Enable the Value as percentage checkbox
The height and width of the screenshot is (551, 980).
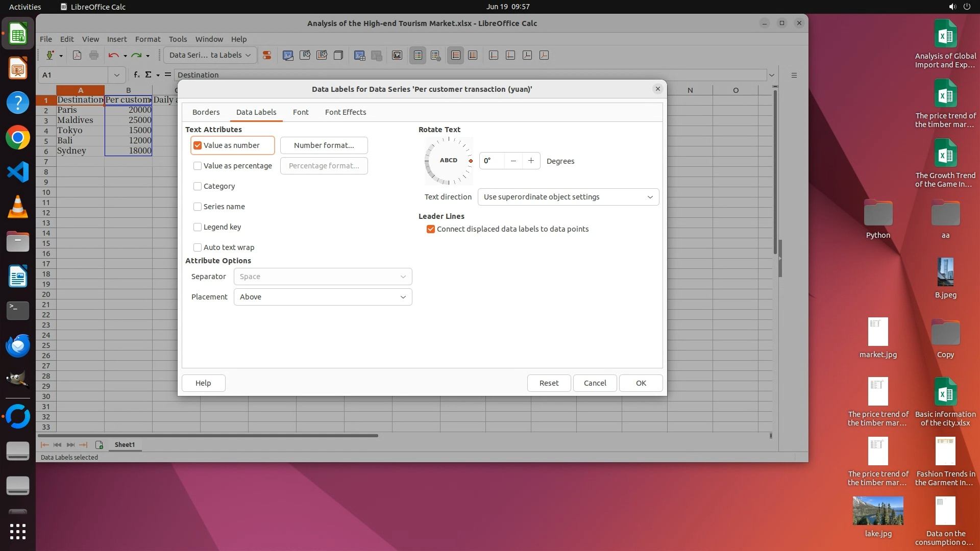[198, 166]
